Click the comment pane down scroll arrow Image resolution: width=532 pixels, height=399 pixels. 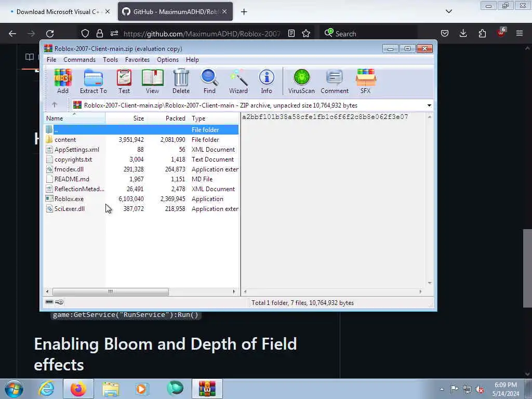(430, 283)
